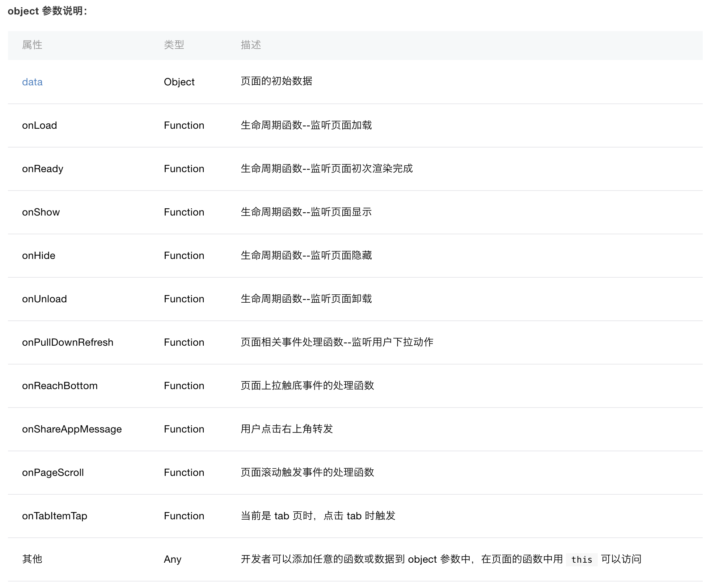Click the Object type of data
The height and width of the screenshot is (588, 710).
179,82
